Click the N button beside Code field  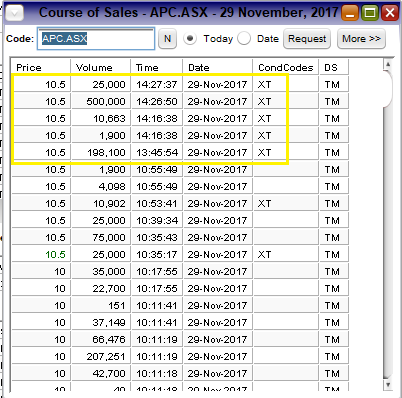pos(167,39)
